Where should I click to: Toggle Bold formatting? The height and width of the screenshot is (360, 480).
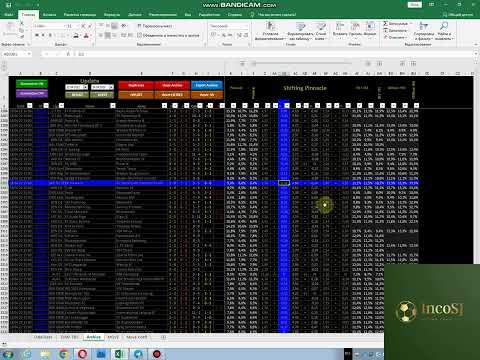click(37, 35)
